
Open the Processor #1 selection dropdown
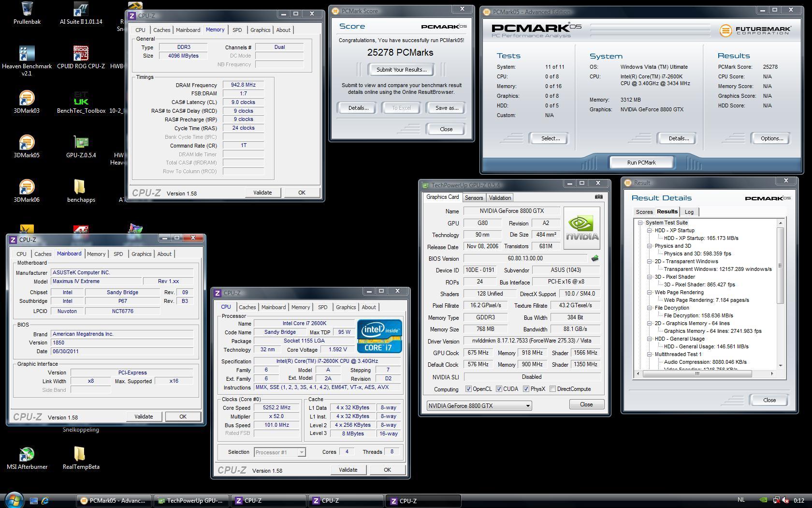tap(279, 452)
